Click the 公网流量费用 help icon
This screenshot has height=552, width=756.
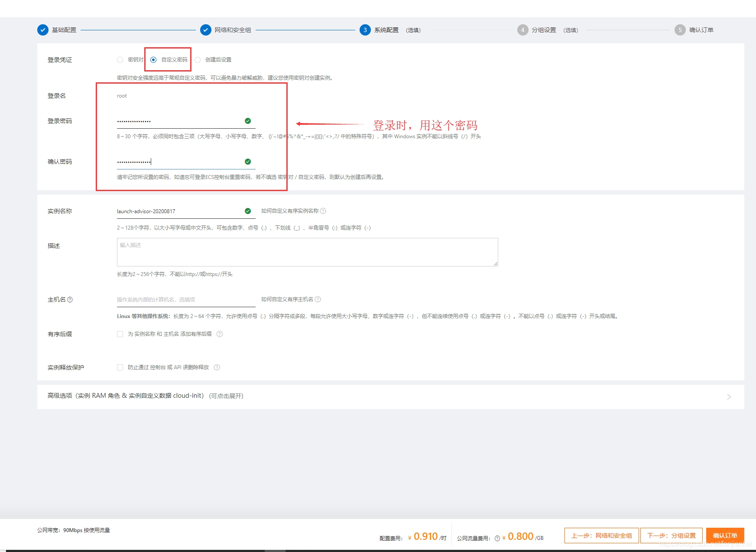coord(497,538)
